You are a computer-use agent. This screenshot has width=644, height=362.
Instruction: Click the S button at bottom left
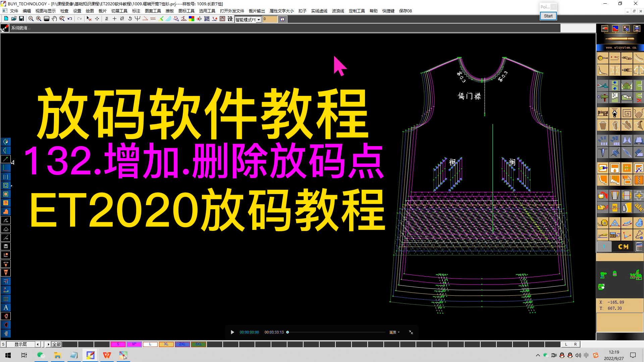[3, 344]
